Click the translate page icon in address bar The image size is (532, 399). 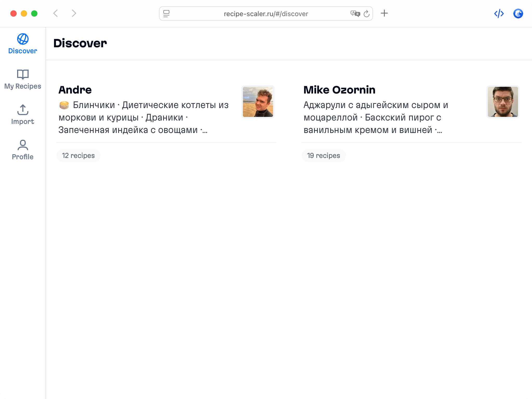[355, 14]
